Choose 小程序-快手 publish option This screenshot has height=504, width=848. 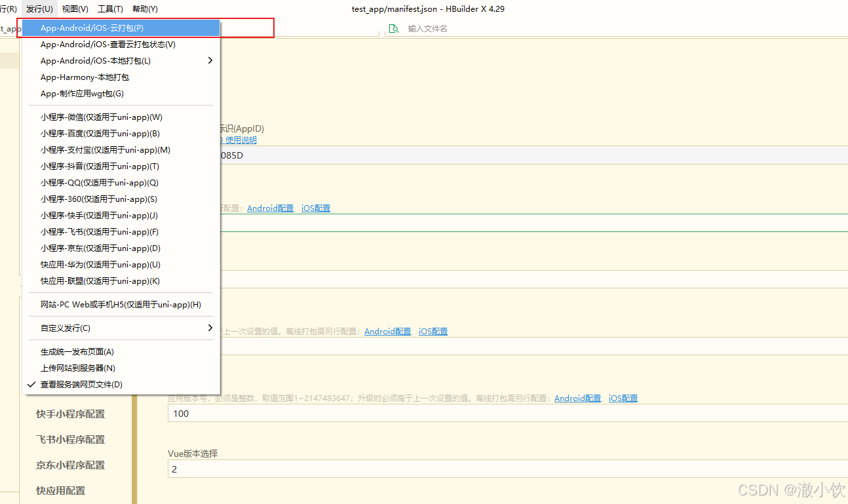pyautogui.click(x=121, y=216)
